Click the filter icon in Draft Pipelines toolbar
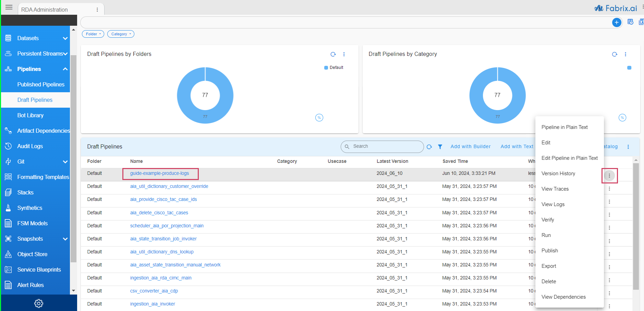The image size is (644, 311). point(440,146)
